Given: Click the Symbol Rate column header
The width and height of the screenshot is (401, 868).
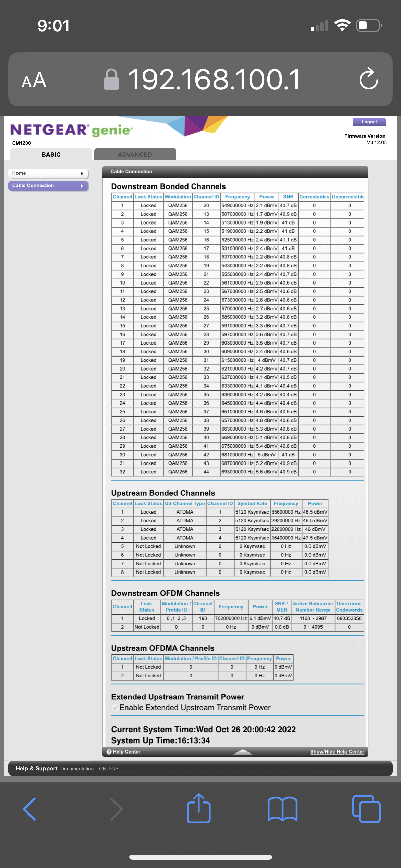Looking at the screenshot, I should tap(252, 503).
